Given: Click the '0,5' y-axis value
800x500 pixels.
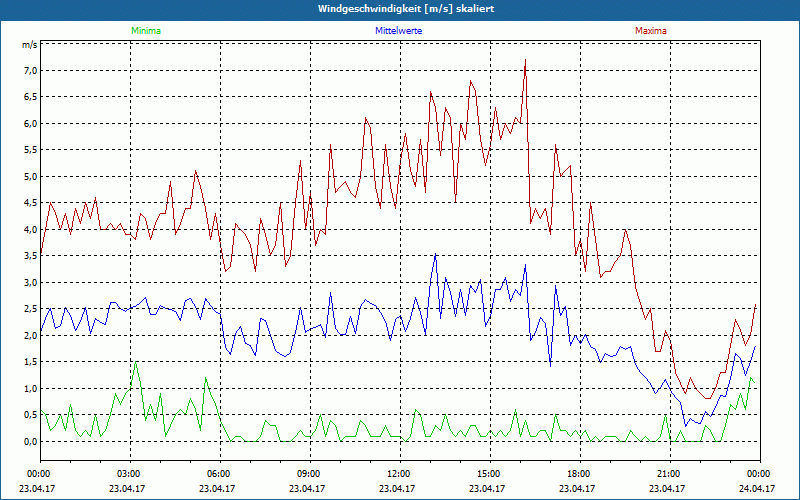Looking at the screenshot, I should 30,415.
